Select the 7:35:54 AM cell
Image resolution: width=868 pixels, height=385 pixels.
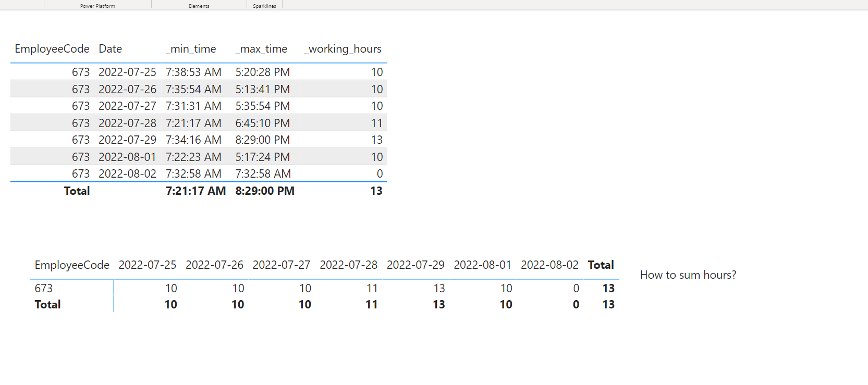[x=193, y=89]
